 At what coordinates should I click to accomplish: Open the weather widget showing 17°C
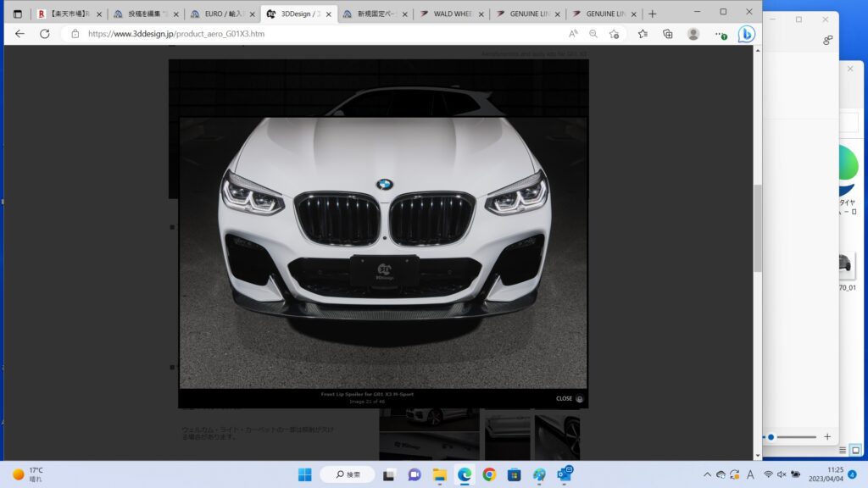pyautogui.click(x=28, y=474)
